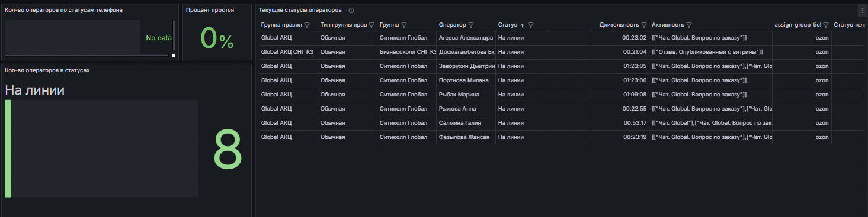Open Текущие статусы операторов panel title

click(x=300, y=11)
